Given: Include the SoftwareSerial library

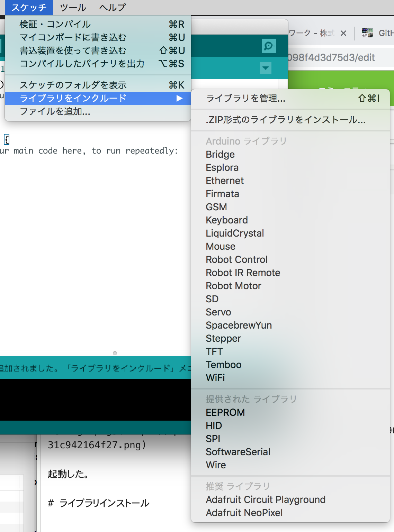Looking at the screenshot, I should tap(238, 452).
